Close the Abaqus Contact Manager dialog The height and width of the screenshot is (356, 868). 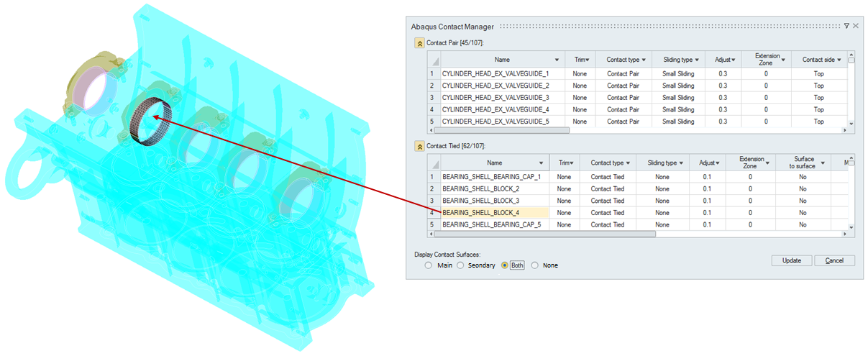pos(856,26)
